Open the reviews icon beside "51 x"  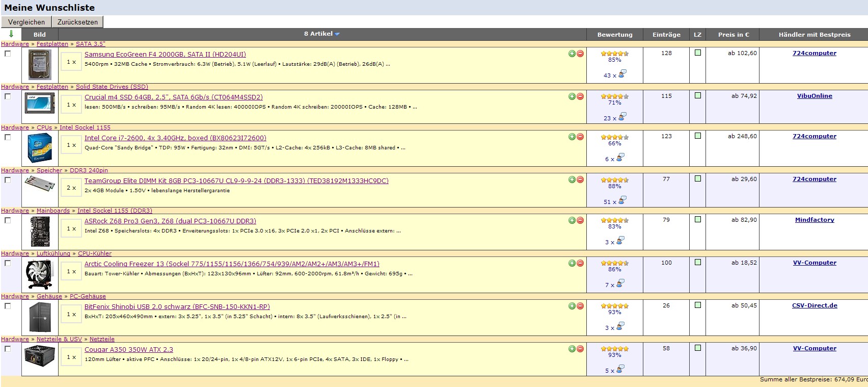pyautogui.click(x=621, y=200)
